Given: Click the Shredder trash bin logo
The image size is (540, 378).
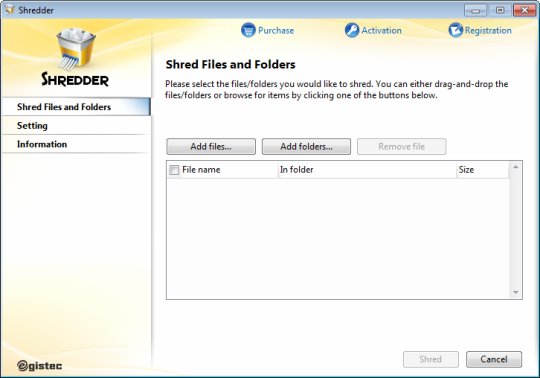Looking at the screenshot, I should pos(76,49).
